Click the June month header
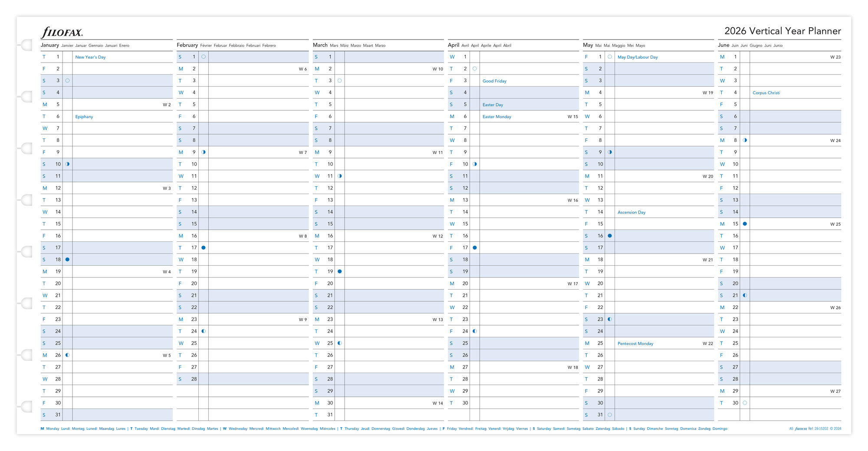The image size is (868, 451). [x=723, y=45]
